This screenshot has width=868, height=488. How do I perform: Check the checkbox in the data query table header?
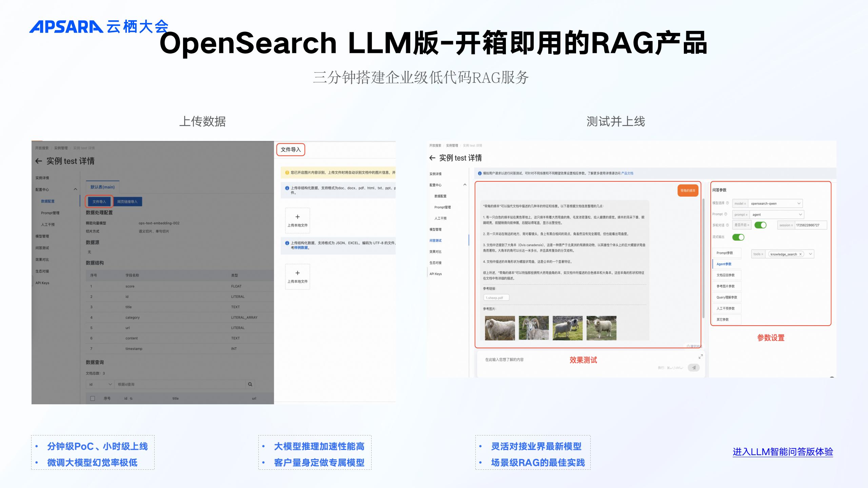[x=92, y=399]
